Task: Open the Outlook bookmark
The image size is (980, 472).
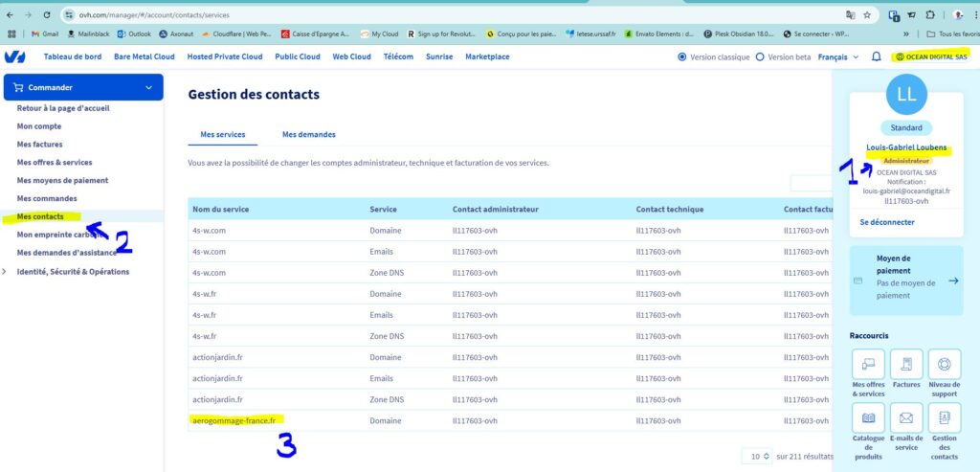Action: coord(134,34)
